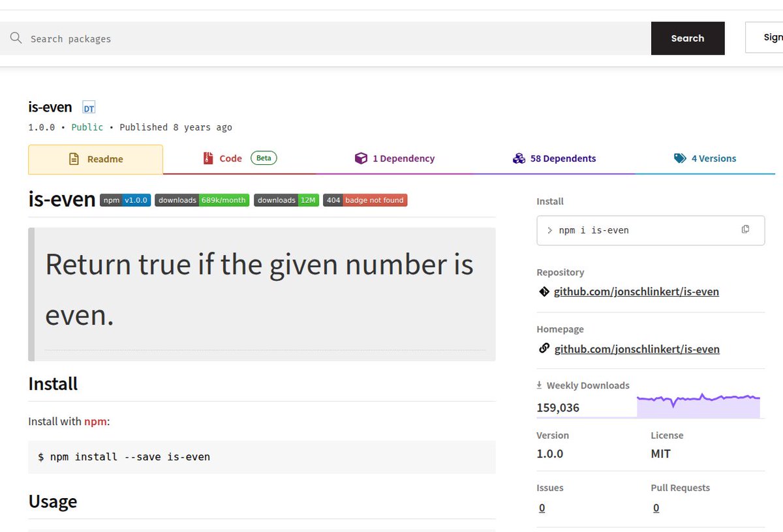Image resolution: width=783 pixels, height=532 pixels.
Task: Click the DT TypeScript definitions badge
Action: click(89, 108)
